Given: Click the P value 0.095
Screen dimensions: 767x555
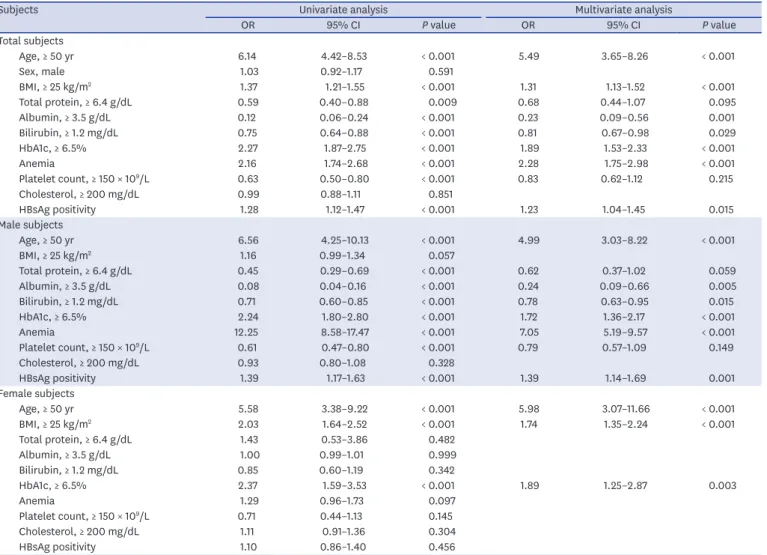Looking at the screenshot, I should [x=722, y=102].
